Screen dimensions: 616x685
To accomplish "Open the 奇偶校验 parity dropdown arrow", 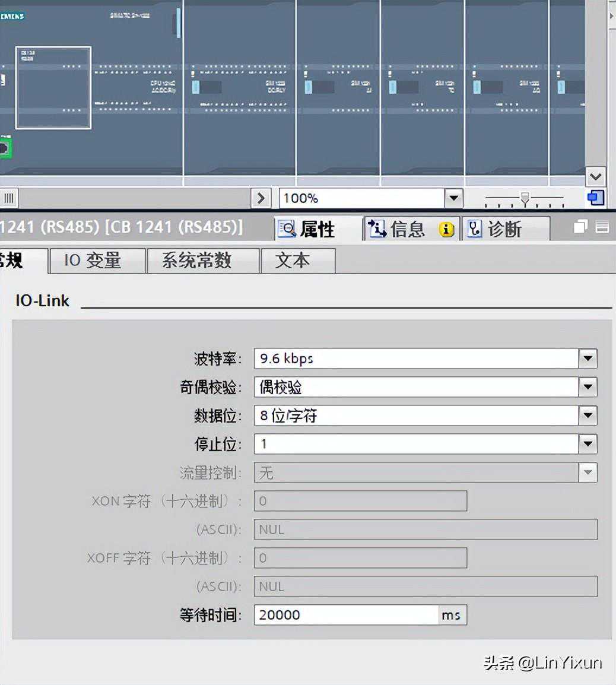I will click(x=588, y=387).
